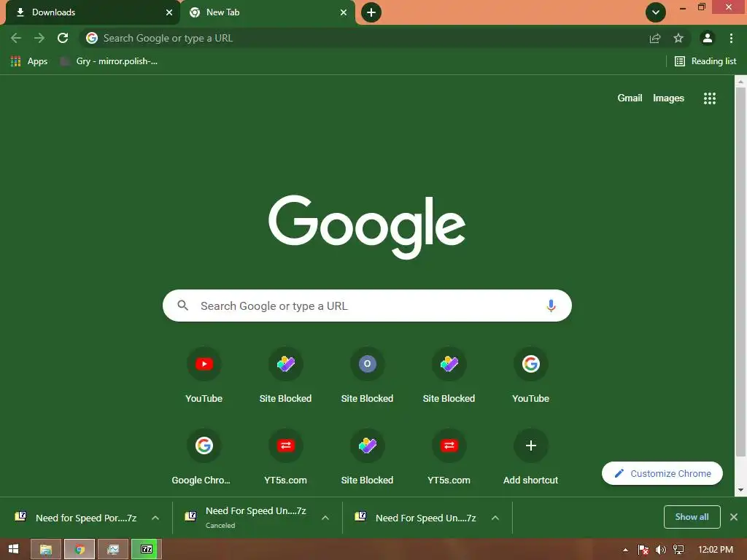Start a voice search with the microphone
The width and height of the screenshot is (747, 560).
[x=551, y=306]
